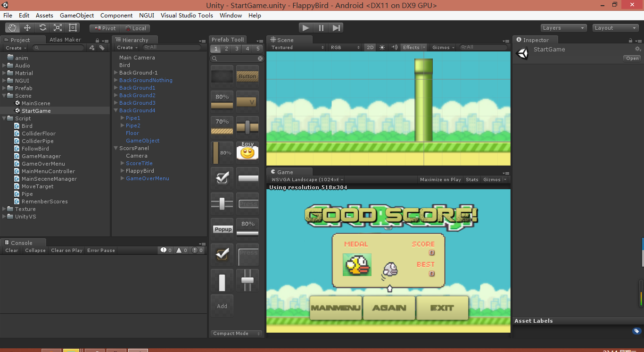
Task: Toggle Maximize on Play in Game view
Action: pos(440,179)
